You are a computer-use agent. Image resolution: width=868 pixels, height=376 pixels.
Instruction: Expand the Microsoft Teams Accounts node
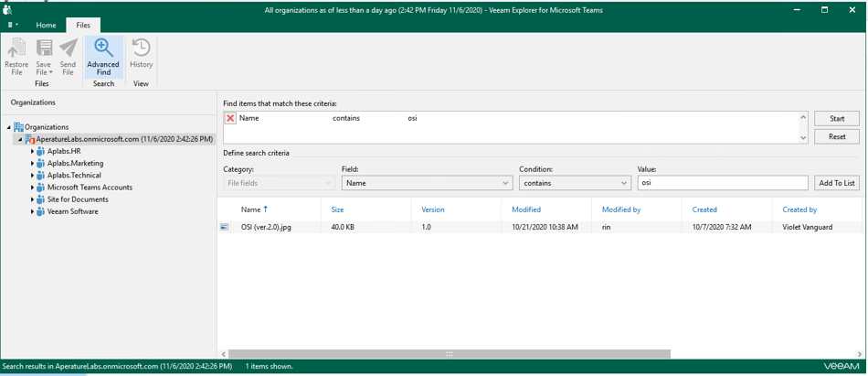click(32, 188)
